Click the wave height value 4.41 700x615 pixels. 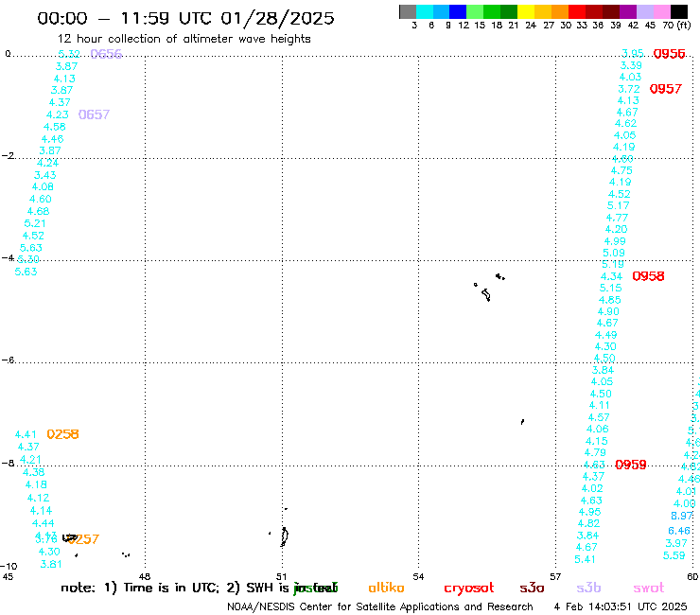[26, 434]
